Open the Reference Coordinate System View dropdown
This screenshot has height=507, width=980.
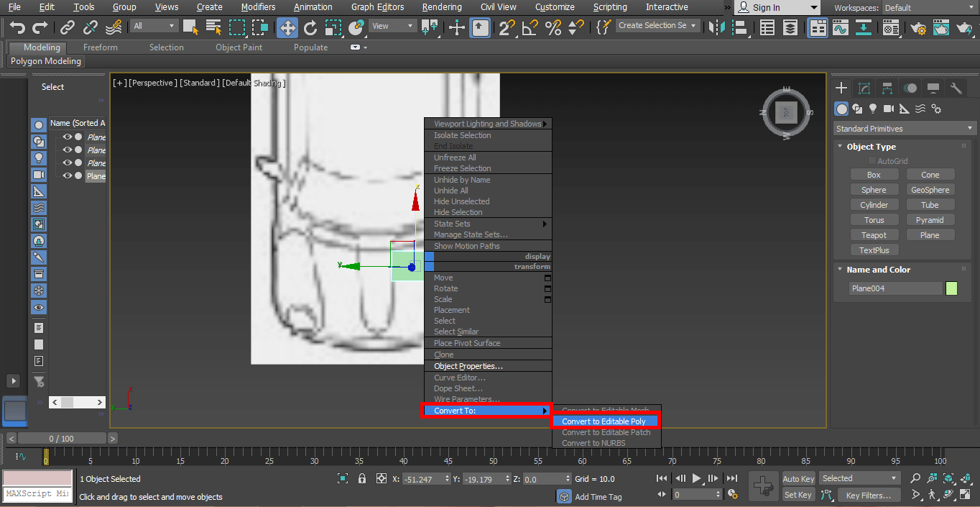tap(392, 25)
